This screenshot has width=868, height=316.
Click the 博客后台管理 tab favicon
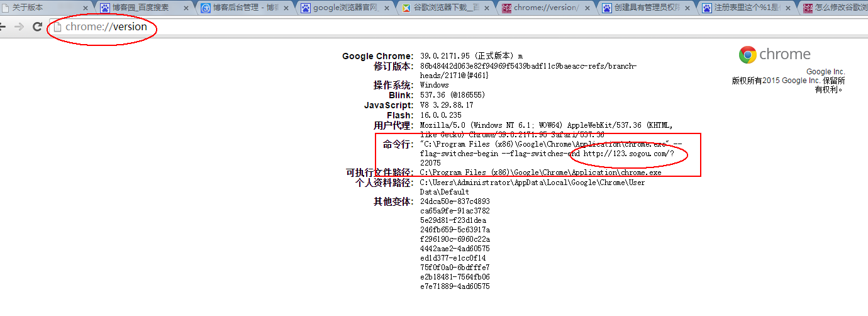coord(205,8)
